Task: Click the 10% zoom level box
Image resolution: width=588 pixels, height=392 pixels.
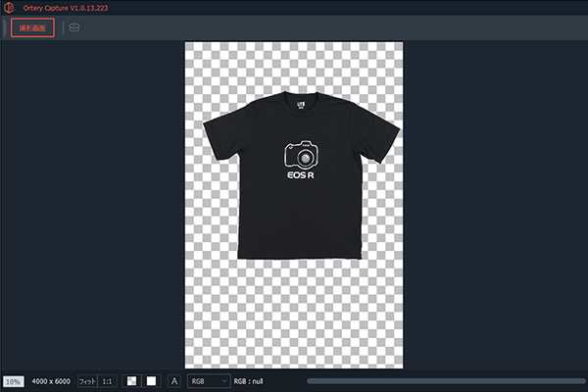Action: [13, 380]
